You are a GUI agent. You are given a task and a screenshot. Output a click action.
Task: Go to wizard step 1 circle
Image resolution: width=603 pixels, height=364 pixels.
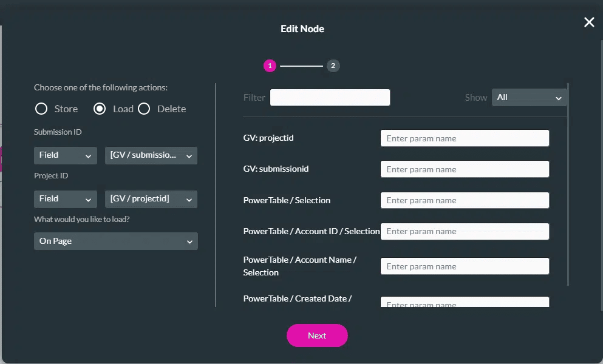click(270, 66)
